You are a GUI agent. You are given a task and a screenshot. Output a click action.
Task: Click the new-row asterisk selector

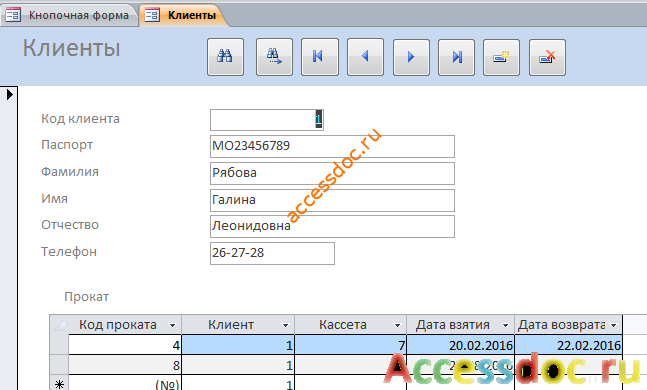[59, 383]
